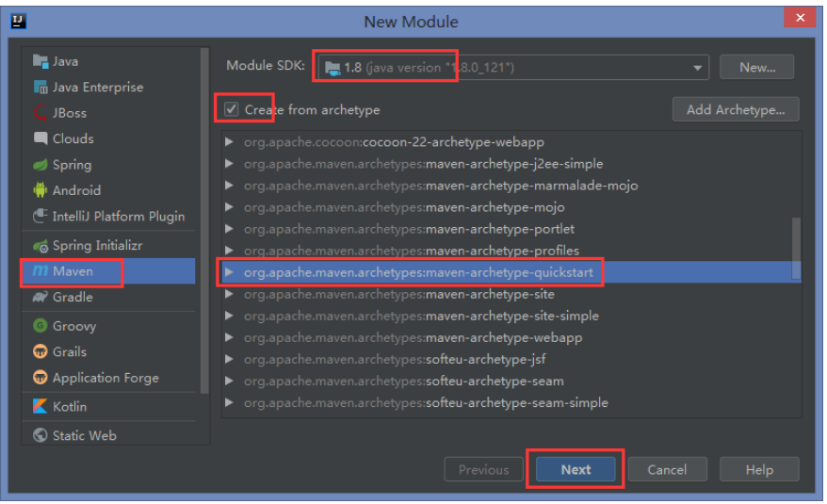
Task: Toggle Create from archetype checkbox
Action: click(x=231, y=109)
